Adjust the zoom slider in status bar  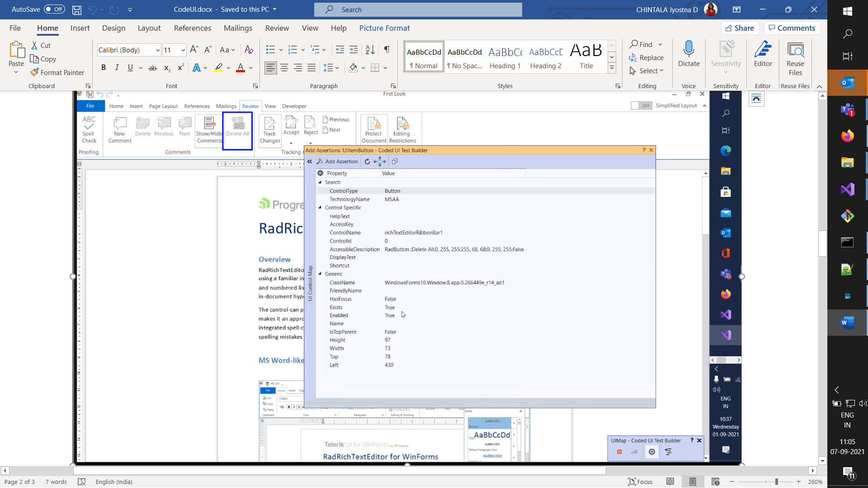776,482
